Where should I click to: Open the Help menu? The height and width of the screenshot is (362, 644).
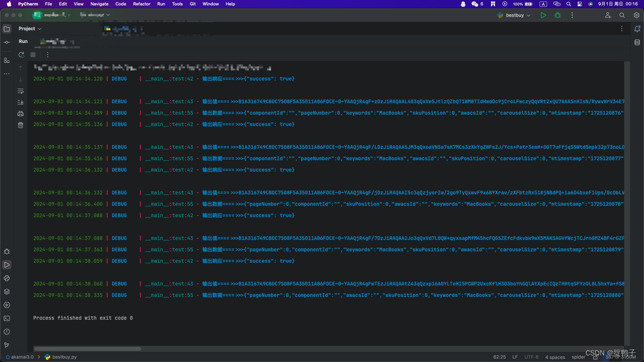(x=230, y=4)
